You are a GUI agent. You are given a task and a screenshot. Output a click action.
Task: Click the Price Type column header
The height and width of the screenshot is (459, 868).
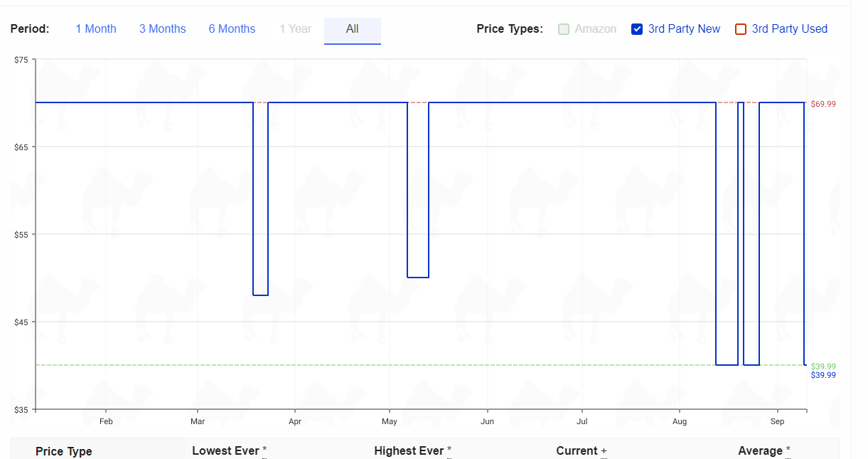[64, 451]
